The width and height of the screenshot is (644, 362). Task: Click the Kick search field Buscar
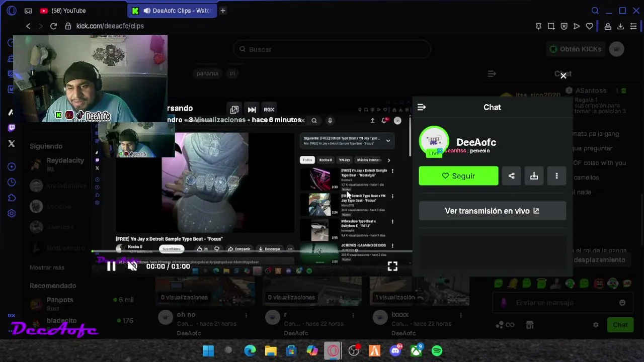pos(332,49)
